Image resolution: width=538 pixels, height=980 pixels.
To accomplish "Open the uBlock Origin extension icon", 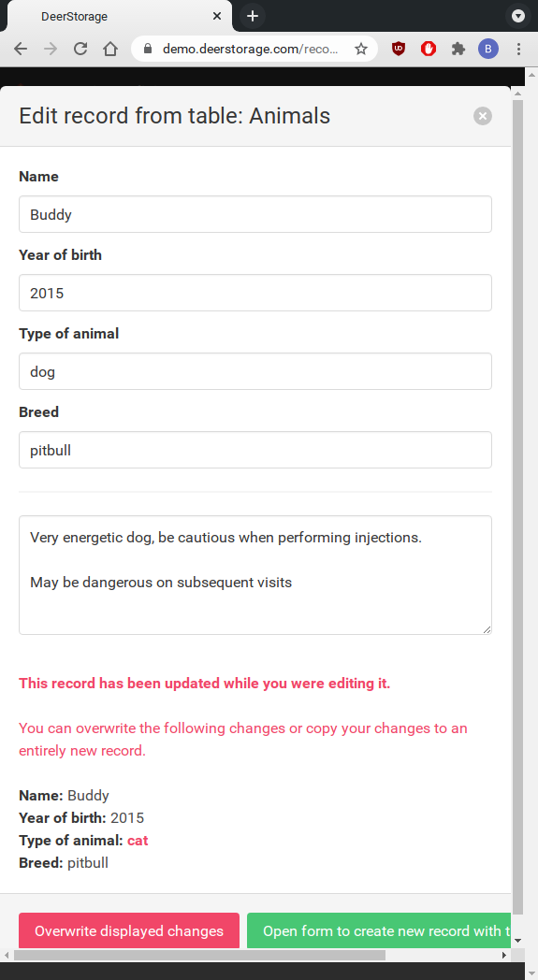I will [399, 49].
